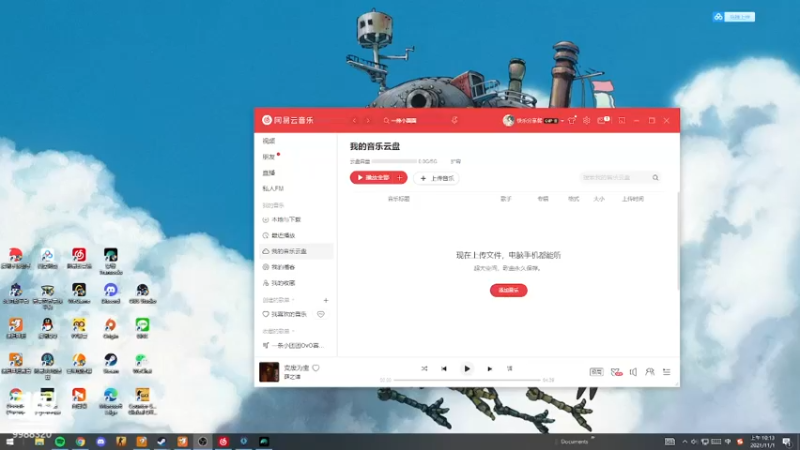Skip to the previous track
The image size is (800, 450).
[x=444, y=368]
